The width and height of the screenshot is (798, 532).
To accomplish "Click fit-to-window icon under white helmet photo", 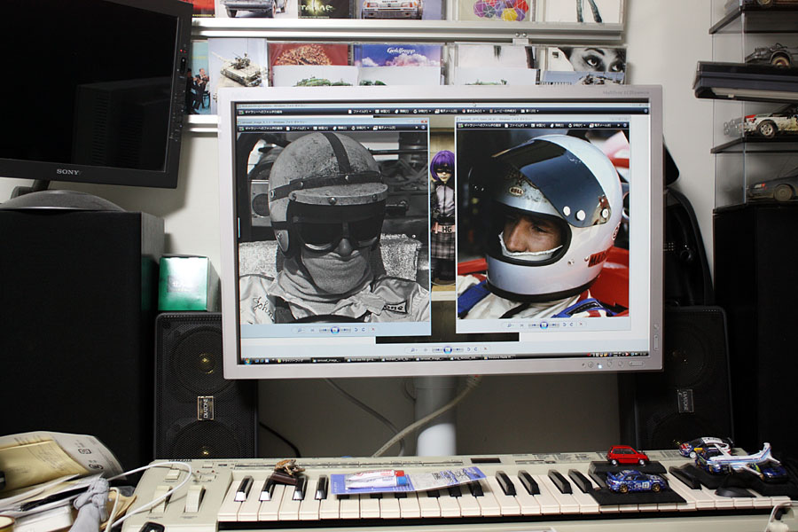I will [x=521, y=325].
